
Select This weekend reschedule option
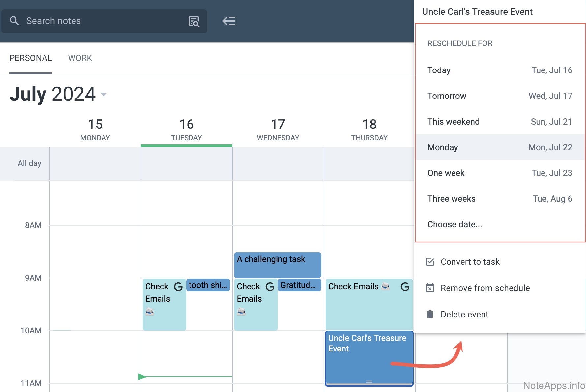(500, 122)
